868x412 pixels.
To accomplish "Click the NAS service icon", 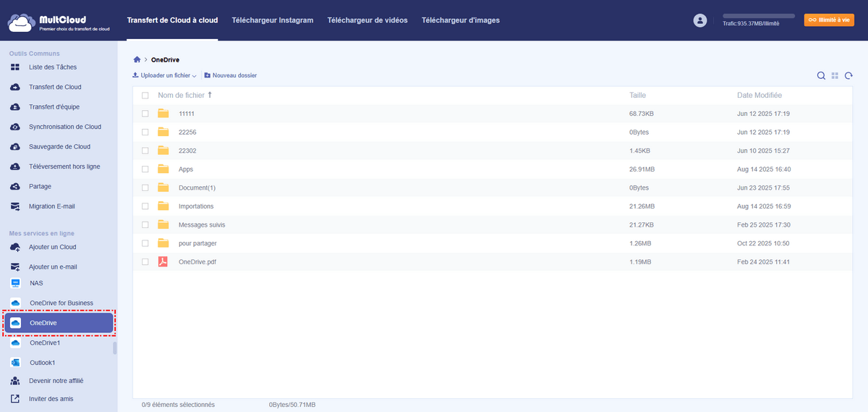I will click(15, 283).
